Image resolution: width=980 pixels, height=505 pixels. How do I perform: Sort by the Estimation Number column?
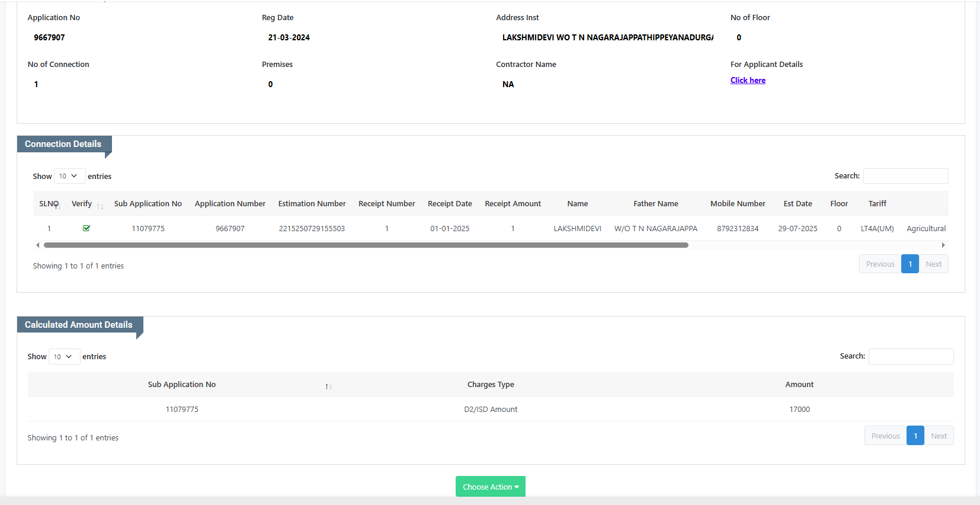[312, 203]
